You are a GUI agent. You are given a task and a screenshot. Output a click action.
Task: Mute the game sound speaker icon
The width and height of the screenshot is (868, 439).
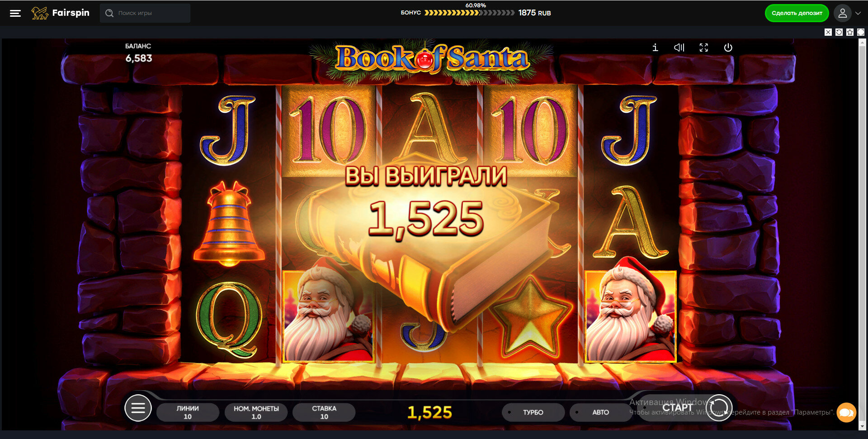[679, 48]
